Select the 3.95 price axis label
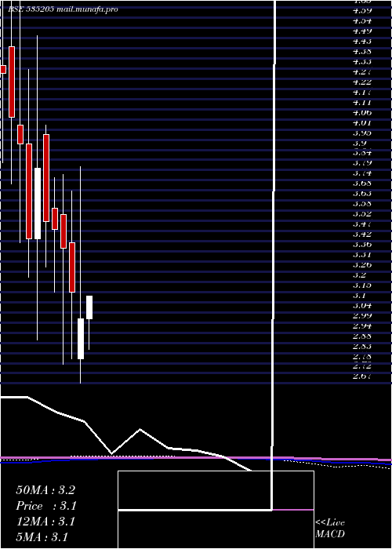Image resolution: width=392 pixels, height=549 pixels. point(362,133)
